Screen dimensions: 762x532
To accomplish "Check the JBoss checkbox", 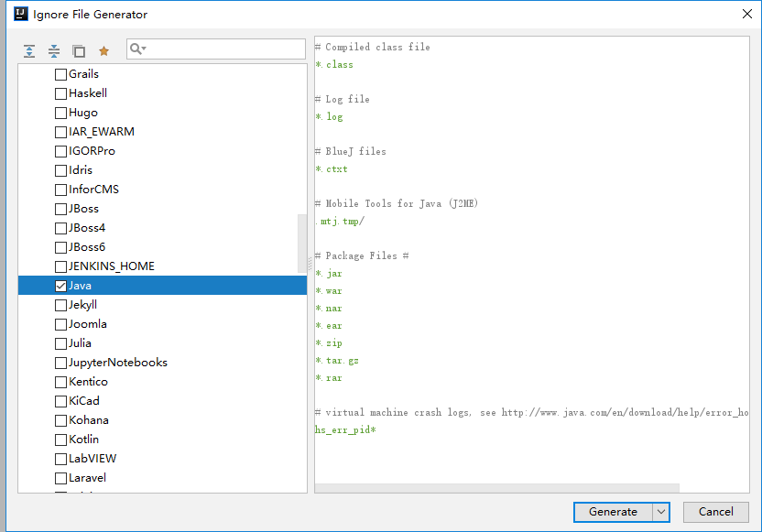I will tap(60, 209).
